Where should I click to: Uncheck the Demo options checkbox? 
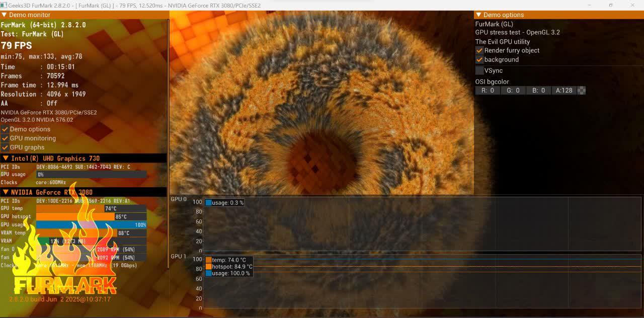(x=5, y=129)
